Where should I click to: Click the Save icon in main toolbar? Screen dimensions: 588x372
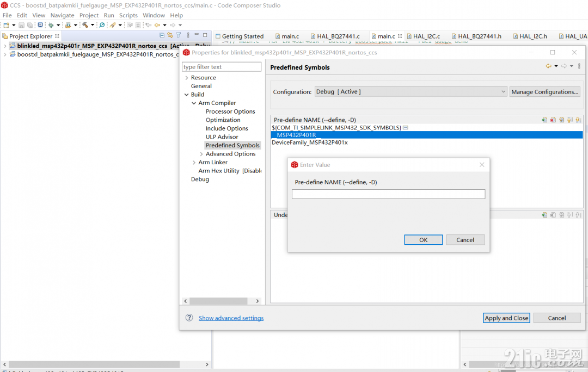point(21,25)
